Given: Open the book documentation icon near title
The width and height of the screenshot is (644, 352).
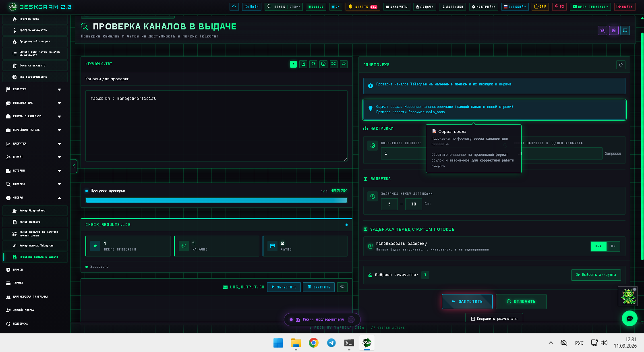Looking at the screenshot, I should [625, 30].
